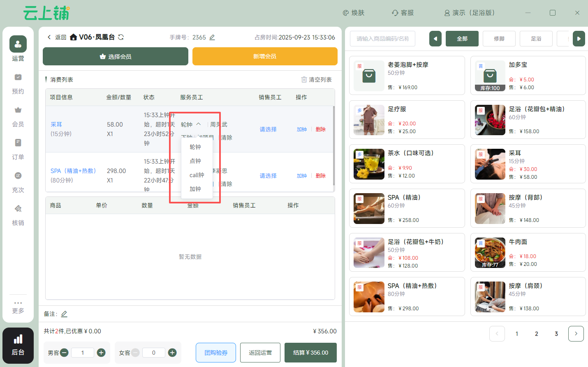Choose 点钟 from the dropdown list
Image resolution: width=588 pixels, height=367 pixels.
tap(195, 161)
